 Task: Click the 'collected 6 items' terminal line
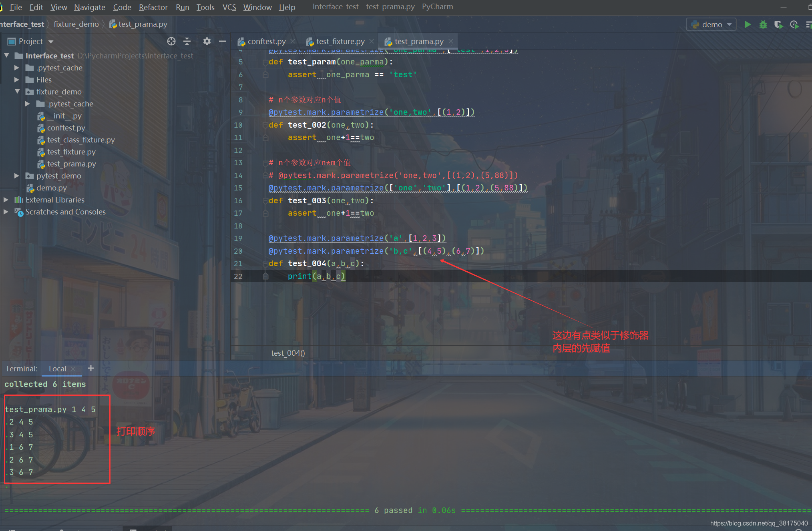(45, 384)
